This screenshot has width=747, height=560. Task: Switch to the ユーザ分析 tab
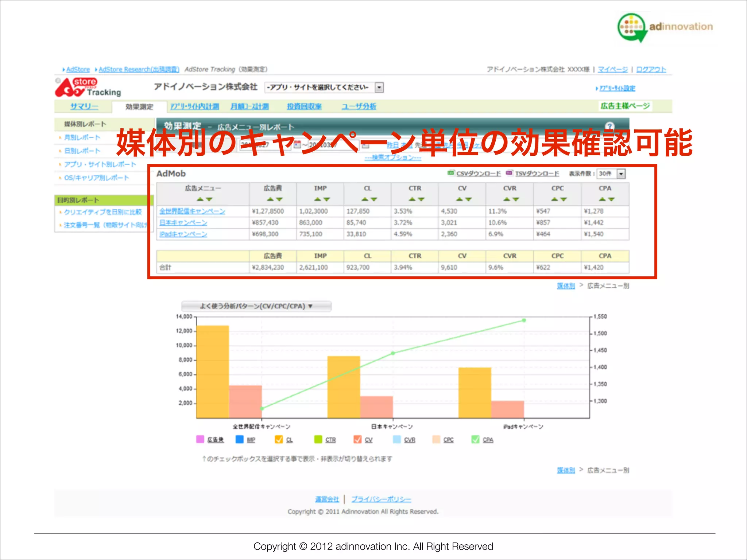click(359, 106)
